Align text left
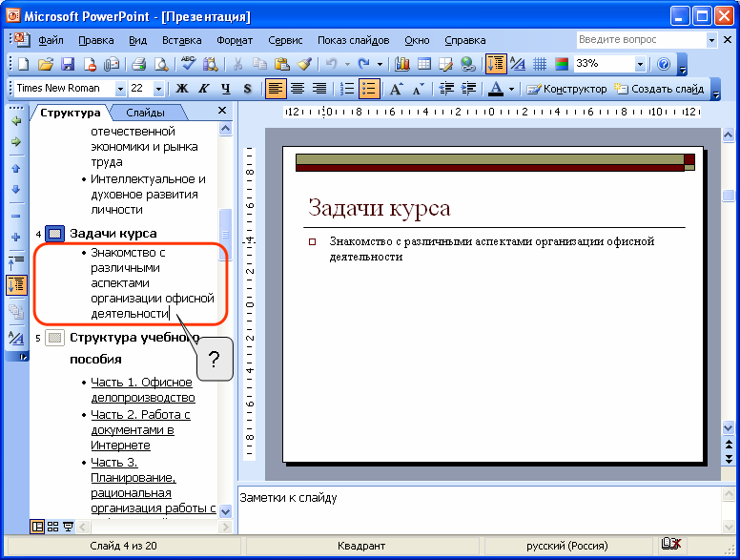This screenshot has width=740, height=560. click(276, 89)
